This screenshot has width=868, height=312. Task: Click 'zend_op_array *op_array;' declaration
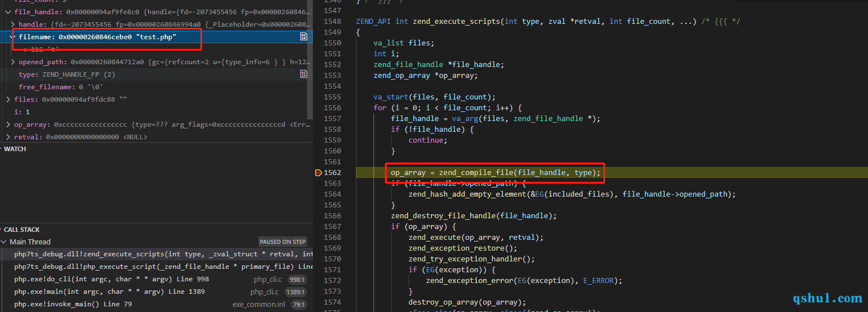tap(425, 76)
